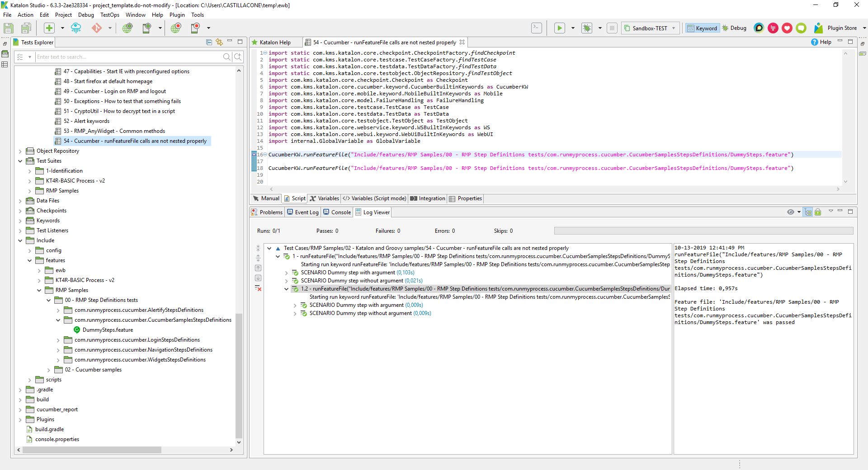Switch to the Console tab
The image size is (868, 470).
click(337, 212)
